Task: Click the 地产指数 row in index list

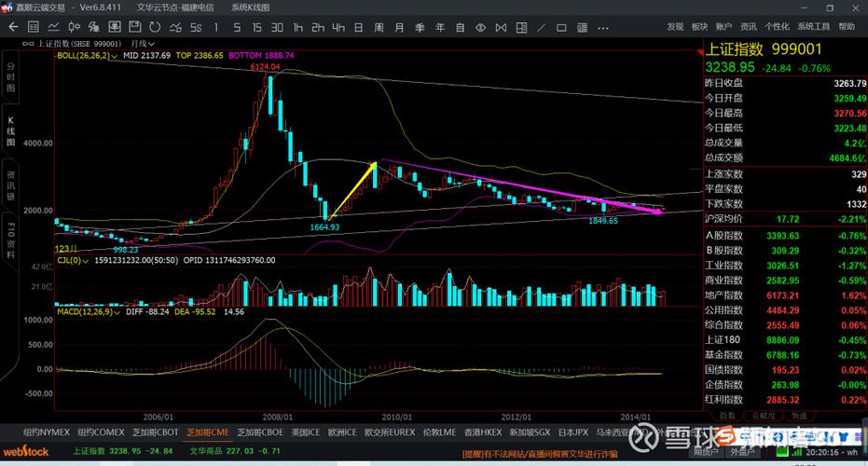Action: tap(724, 295)
